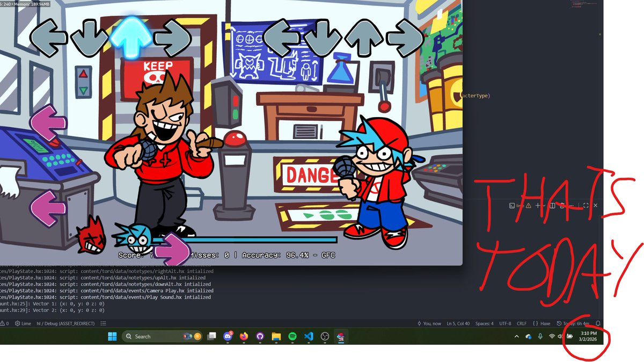Open problems count in VS Code status bar
This screenshot has width=644, height=362.
[x=5, y=324]
